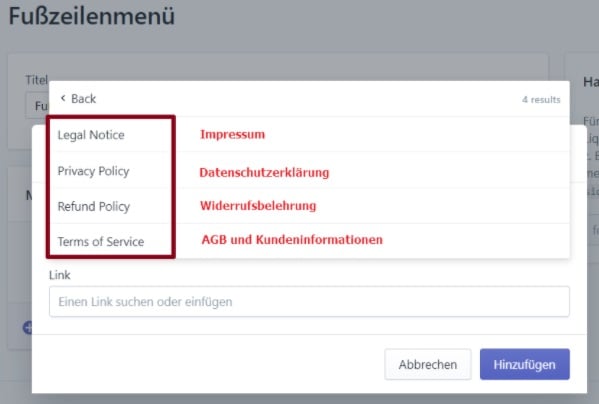Click the Back chevron arrow icon
Viewport: 599px width, 404px height.
pos(63,98)
